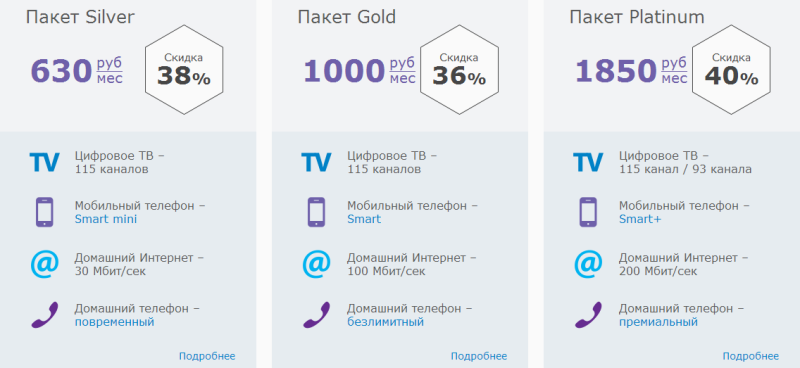Screen dimensions: 800x368
Task: Click the 38% discount hexagon badge
Action: (x=184, y=70)
